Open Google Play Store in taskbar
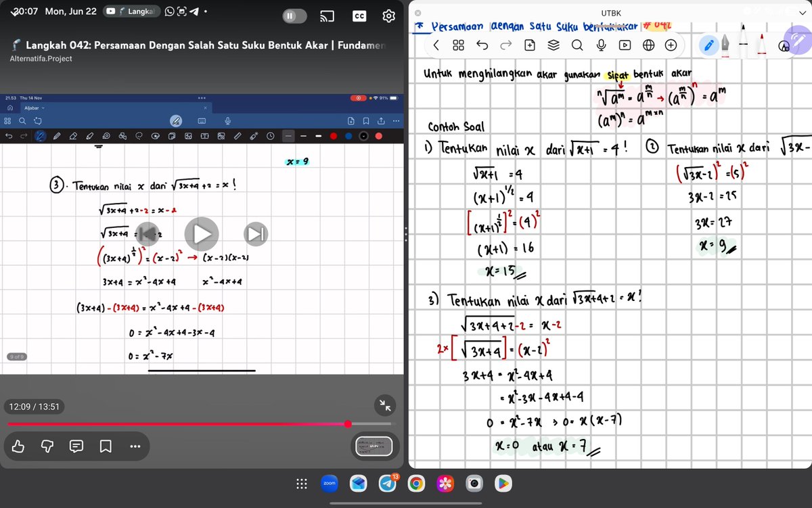This screenshot has width=812, height=508. click(x=503, y=484)
